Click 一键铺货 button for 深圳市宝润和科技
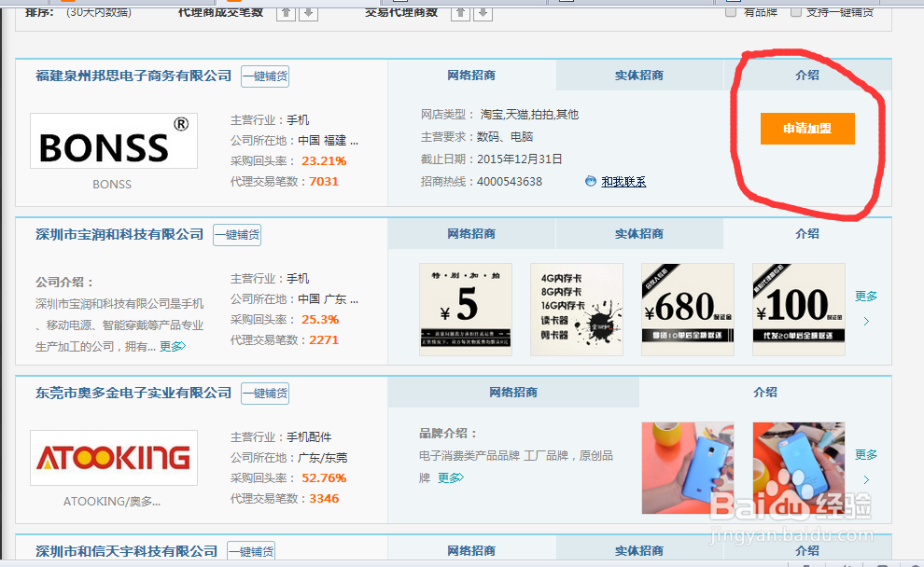 point(237,235)
